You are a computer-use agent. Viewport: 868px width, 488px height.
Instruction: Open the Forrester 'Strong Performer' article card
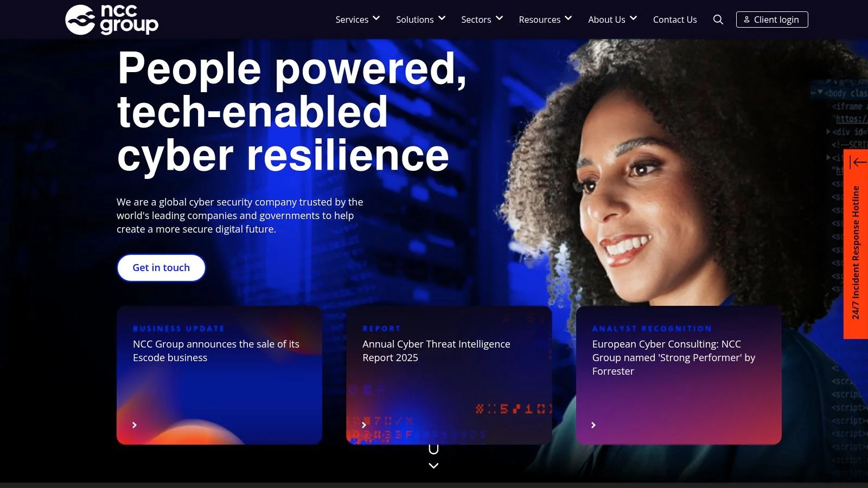pyautogui.click(x=679, y=375)
